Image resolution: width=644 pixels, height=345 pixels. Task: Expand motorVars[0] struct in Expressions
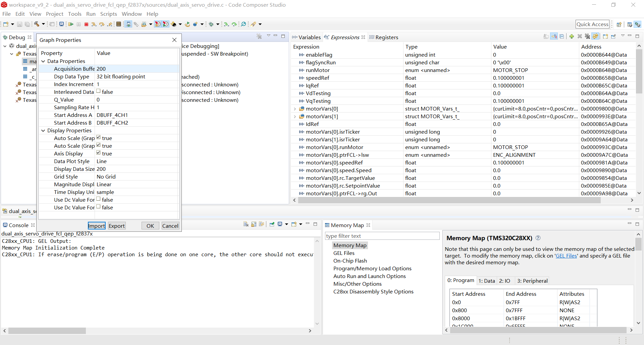coord(295,109)
